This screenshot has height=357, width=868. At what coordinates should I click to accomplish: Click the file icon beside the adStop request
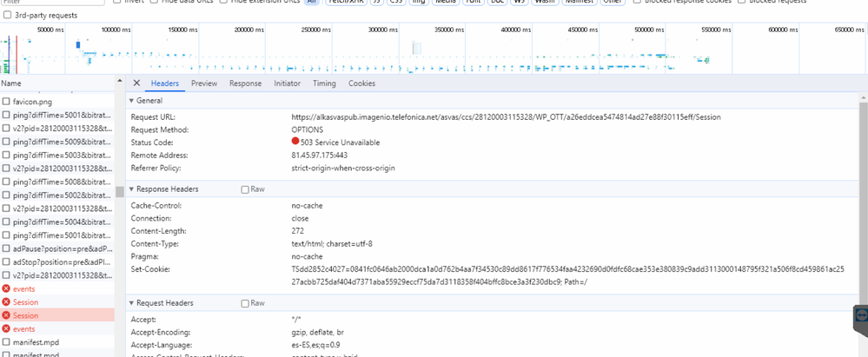tap(6, 261)
